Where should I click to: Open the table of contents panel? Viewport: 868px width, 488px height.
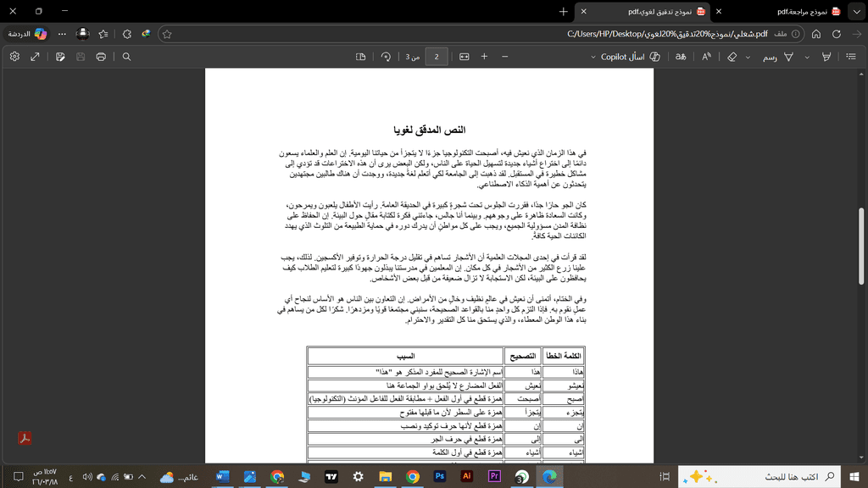click(x=851, y=57)
